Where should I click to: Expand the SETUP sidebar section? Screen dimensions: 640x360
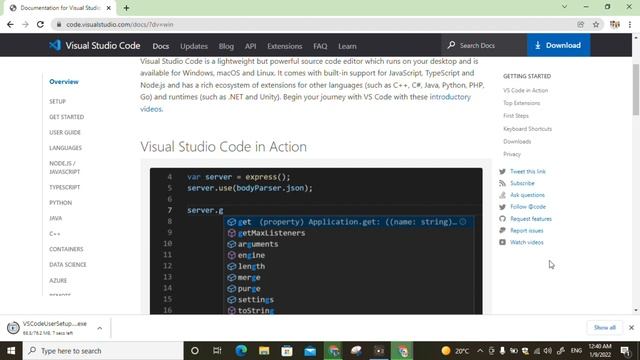click(x=58, y=101)
